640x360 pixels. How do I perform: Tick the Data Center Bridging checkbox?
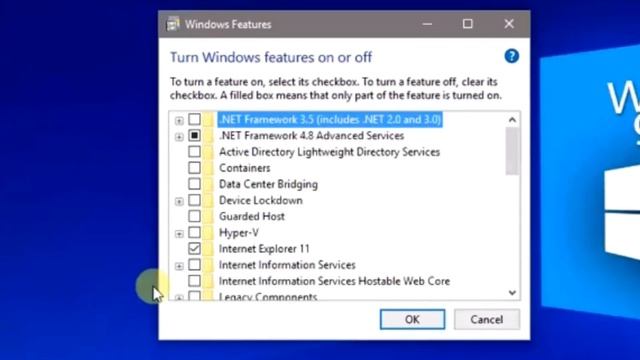[194, 184]
